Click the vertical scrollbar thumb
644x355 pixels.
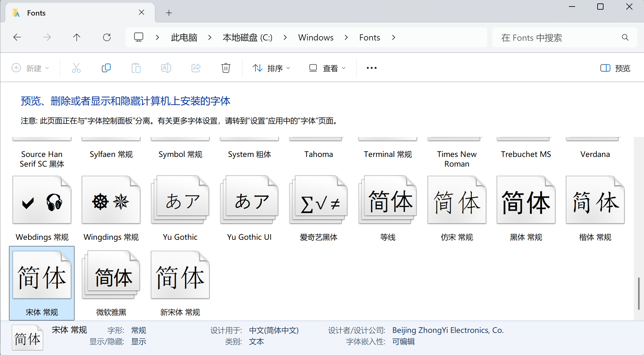(639, 293)
